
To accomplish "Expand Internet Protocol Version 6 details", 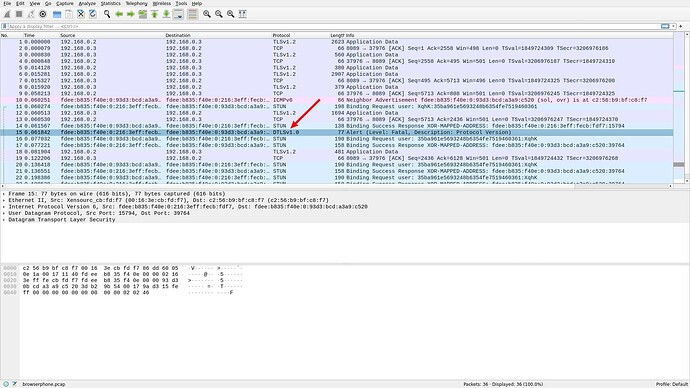I will coord(4,207).
